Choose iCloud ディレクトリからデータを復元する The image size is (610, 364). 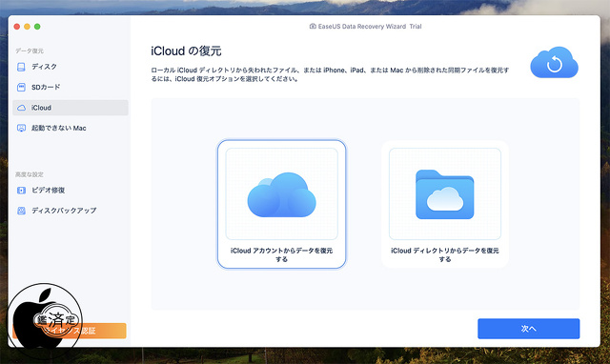(x=445, y=204)
